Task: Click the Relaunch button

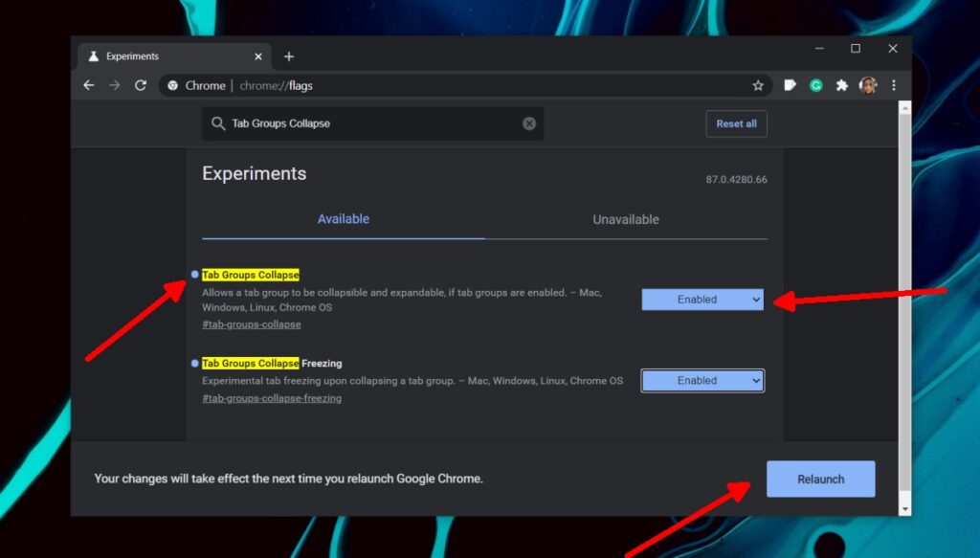Action: coord(820,479)
